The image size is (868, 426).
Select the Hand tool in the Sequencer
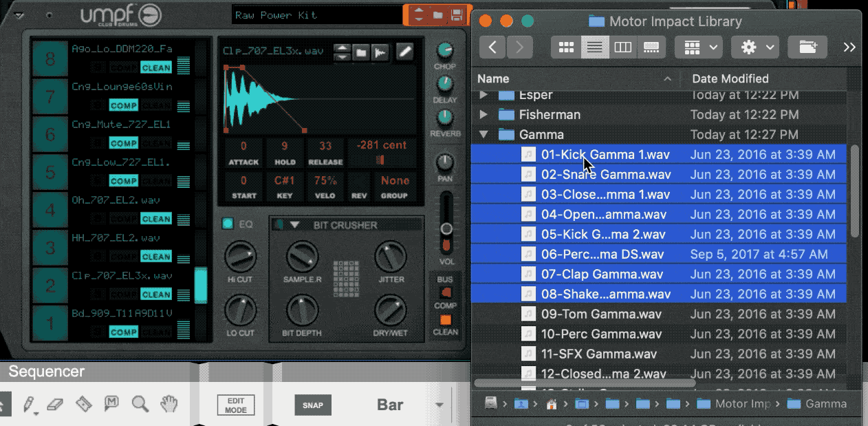tap(169, 404)
